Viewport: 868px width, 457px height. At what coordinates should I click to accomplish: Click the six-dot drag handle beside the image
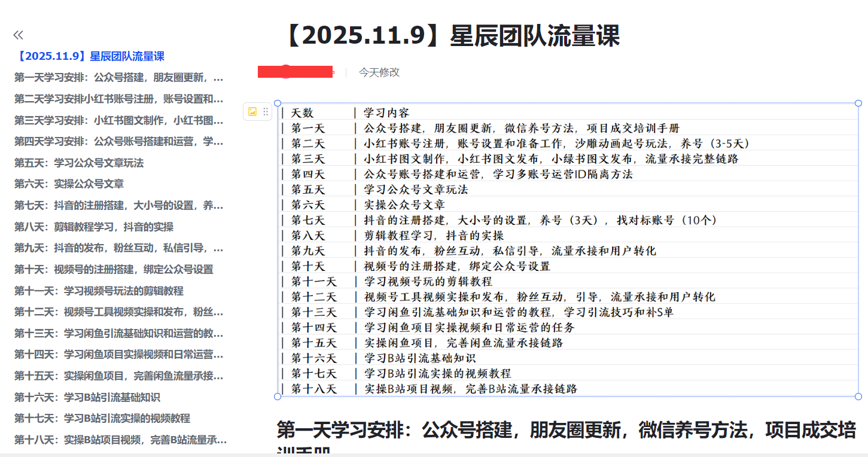tap(266, 111)
